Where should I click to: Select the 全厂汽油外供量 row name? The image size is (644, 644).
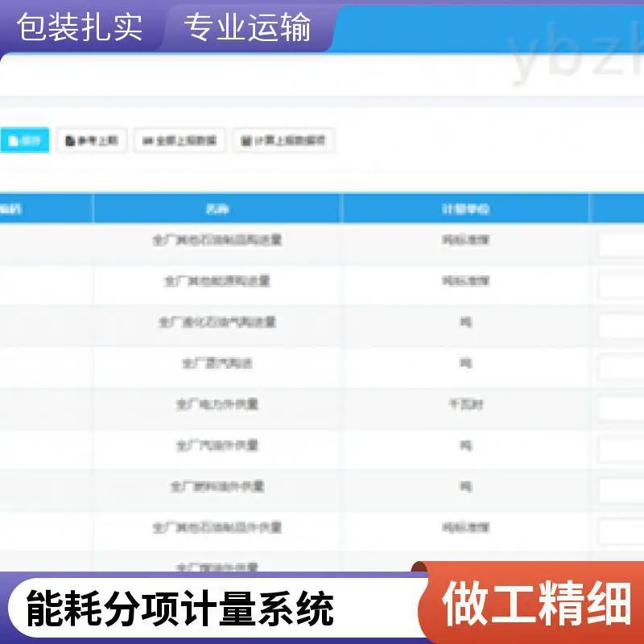217,445
